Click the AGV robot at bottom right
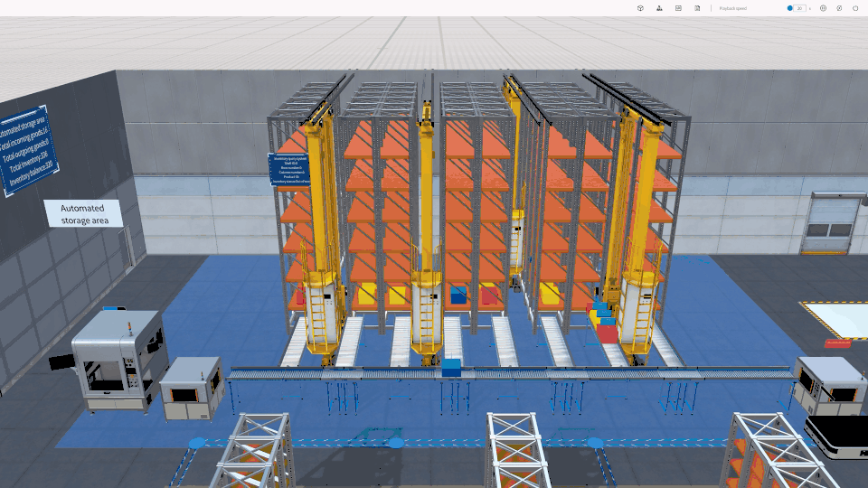Viewport: 868px width, 488px height. [x=837, y=434]
